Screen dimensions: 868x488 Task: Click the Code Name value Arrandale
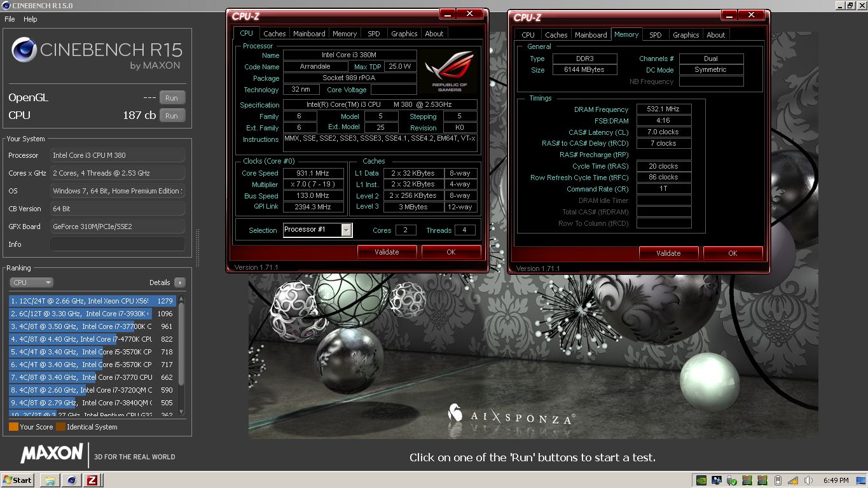[x=315, y=66]
